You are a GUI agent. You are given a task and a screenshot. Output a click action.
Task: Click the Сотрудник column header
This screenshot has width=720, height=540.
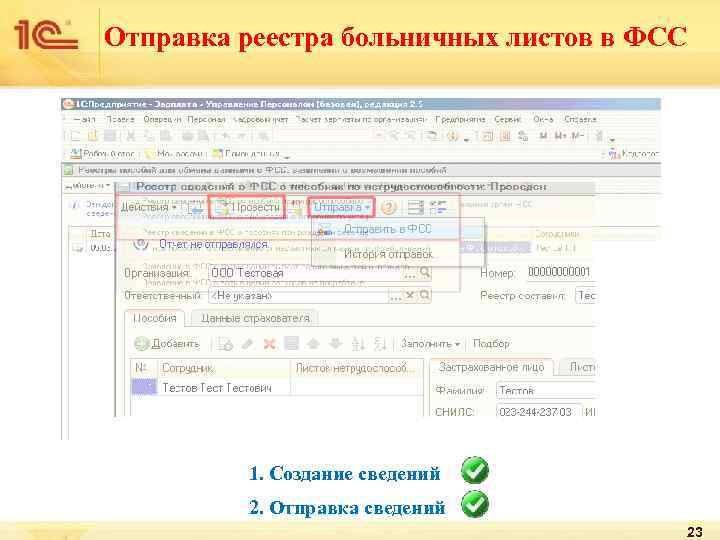224,368
